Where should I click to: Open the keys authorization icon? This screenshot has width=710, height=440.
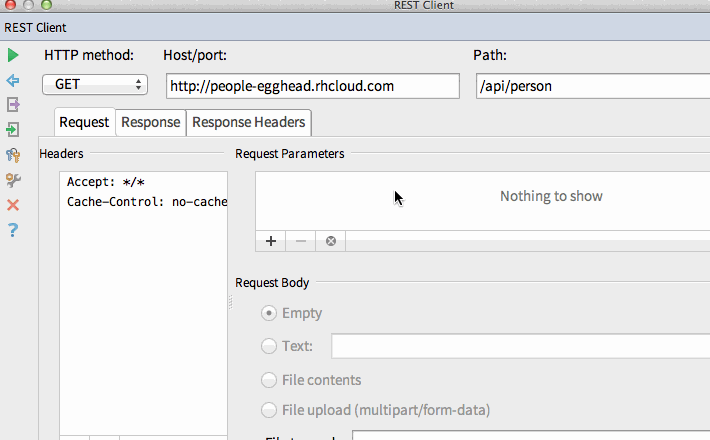pyautogui.click(x=13, y=155)
